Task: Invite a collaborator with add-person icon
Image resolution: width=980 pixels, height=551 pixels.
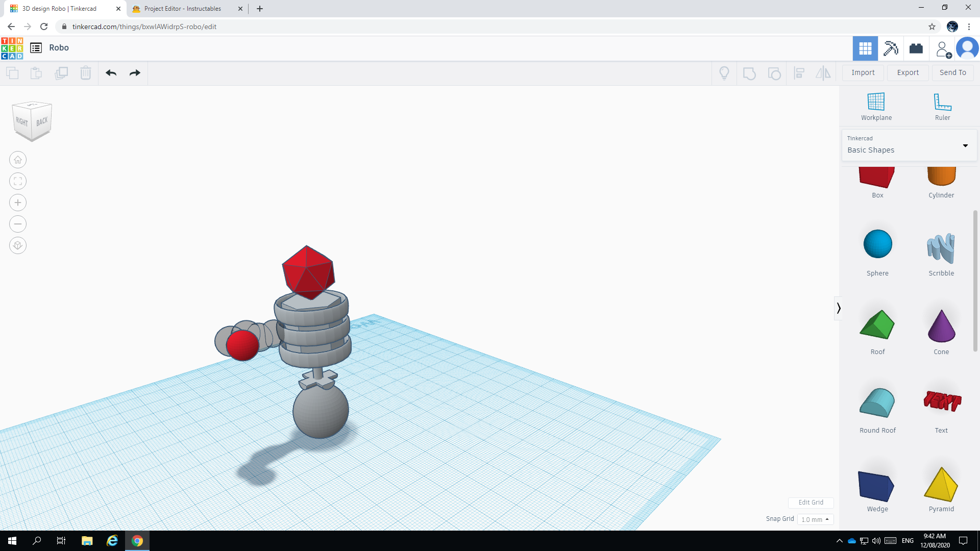Action: point(943,49)
